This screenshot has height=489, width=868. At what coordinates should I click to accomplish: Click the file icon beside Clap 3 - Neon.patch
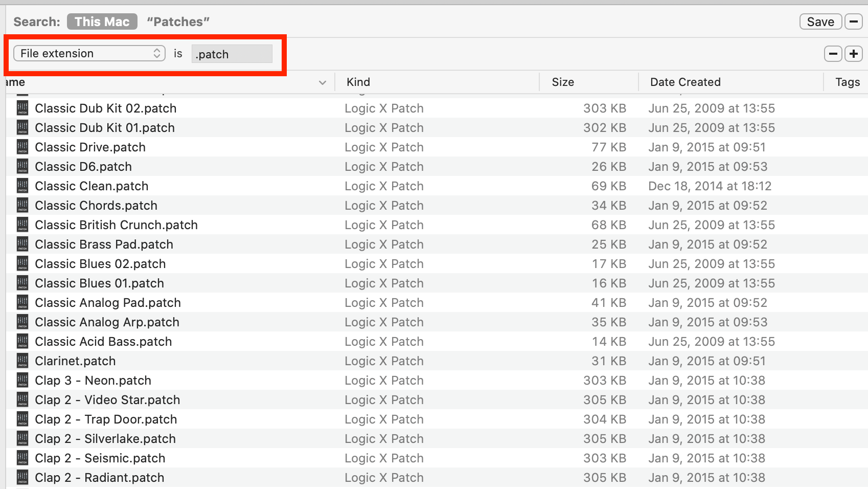[x=22, y=380]
